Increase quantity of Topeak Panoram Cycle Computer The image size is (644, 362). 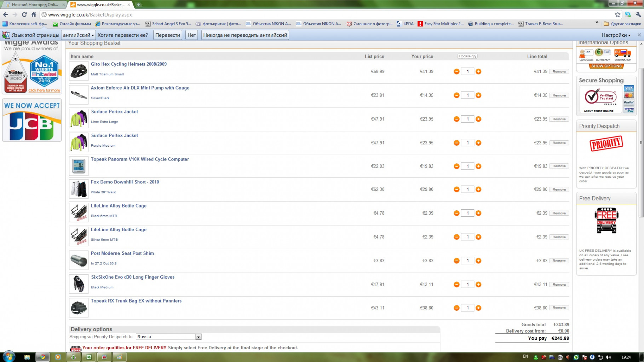(478, 166)
